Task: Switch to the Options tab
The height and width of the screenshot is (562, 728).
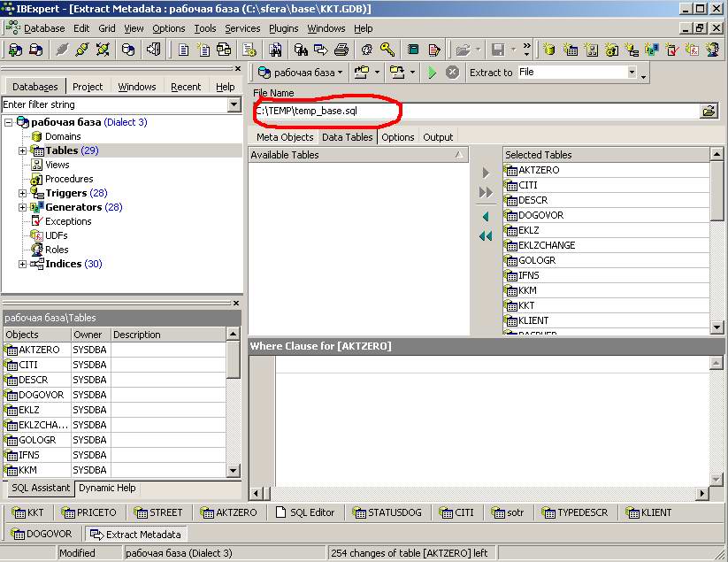Action: point(397,137)
